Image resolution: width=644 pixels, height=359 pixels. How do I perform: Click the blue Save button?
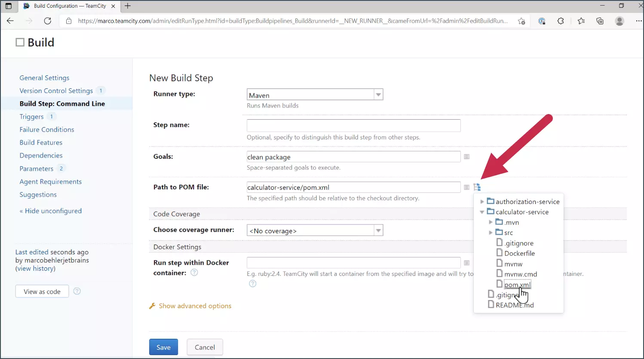pos(163,347)
